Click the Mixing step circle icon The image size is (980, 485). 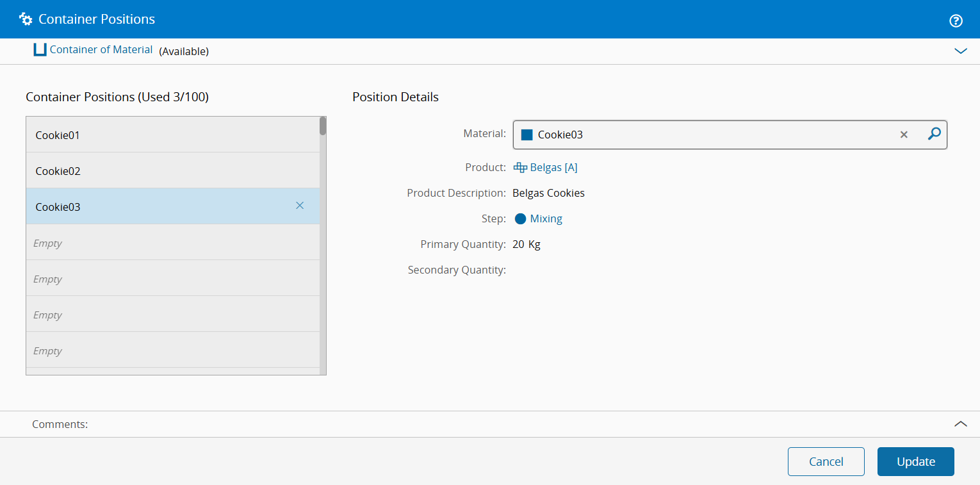520,219
